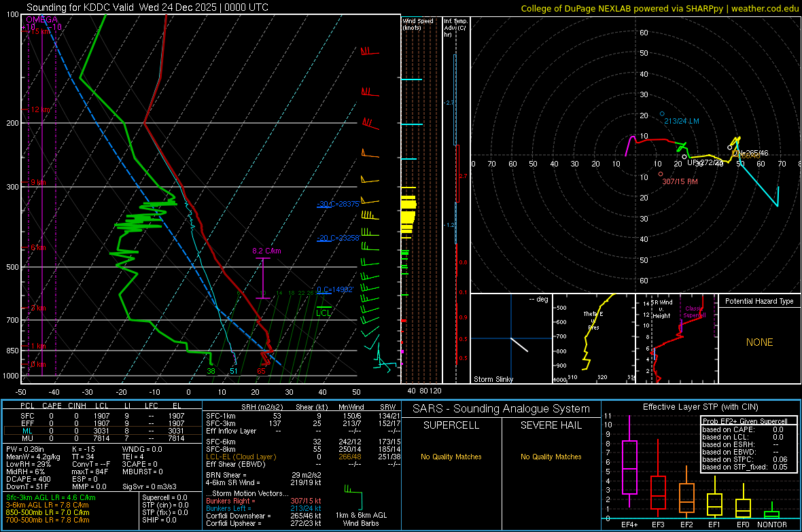Click the '8.2 C/km' lapse rate annotation

[x=266, y=251]
